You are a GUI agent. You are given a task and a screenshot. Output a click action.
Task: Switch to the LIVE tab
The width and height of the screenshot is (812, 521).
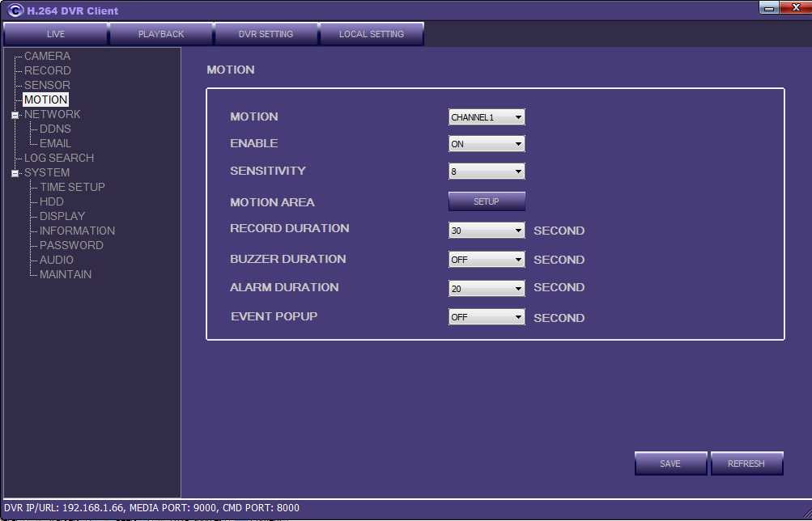[56, 34]
